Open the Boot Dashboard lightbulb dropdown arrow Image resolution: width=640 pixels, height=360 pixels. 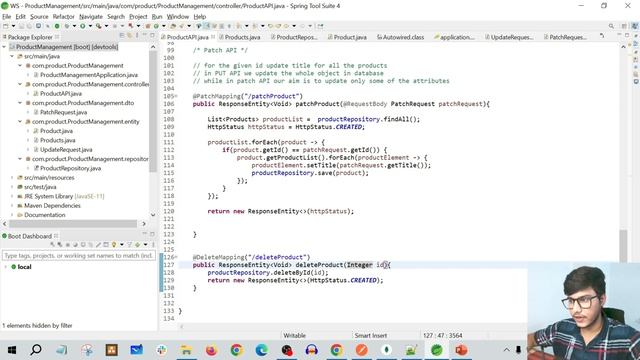coord(121,244)
